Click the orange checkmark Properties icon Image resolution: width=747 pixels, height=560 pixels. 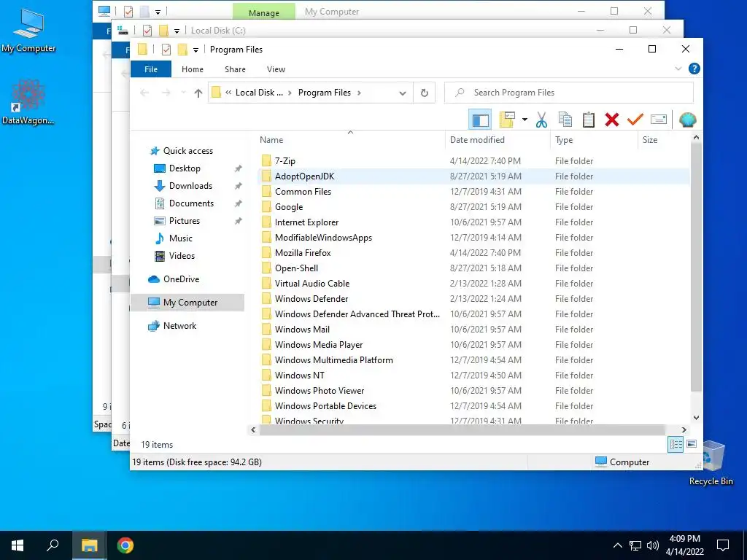pos(635,119)
